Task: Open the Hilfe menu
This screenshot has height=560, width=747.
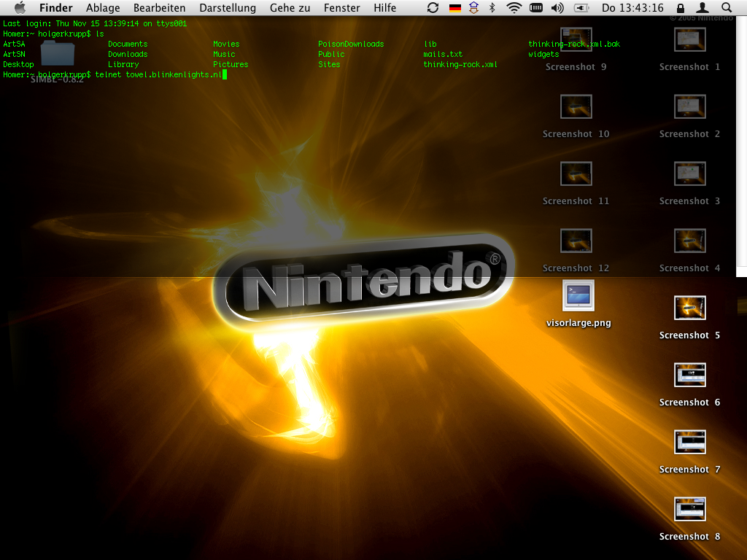Action: click(x=384, y=7)
